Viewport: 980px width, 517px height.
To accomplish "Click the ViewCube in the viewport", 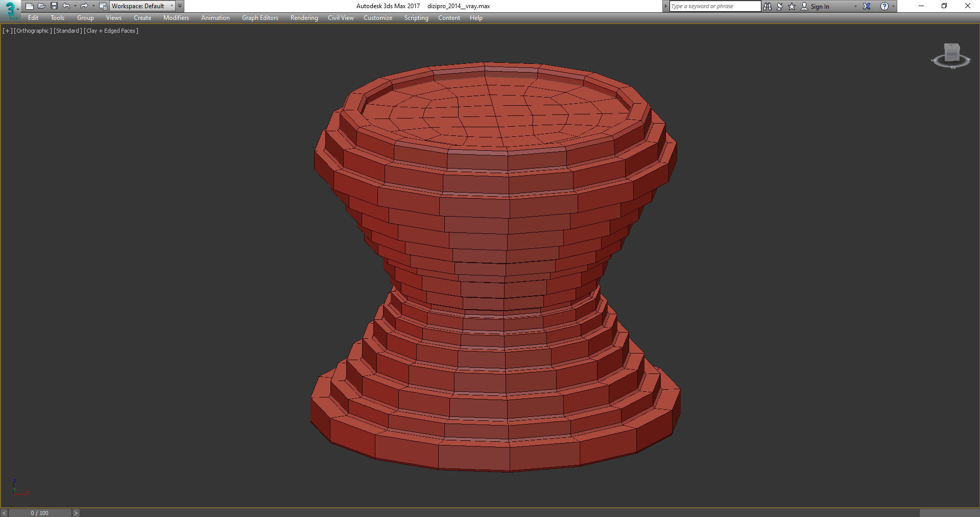I will [951, 56].
